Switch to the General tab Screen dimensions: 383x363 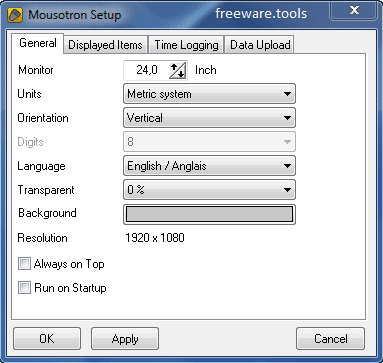point(38,43)
